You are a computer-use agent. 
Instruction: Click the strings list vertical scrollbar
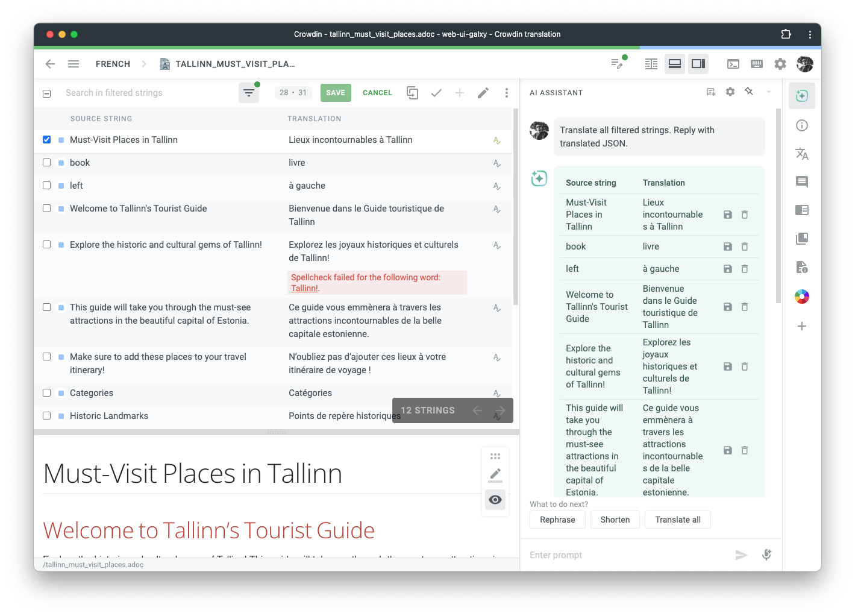click(516, 207)
